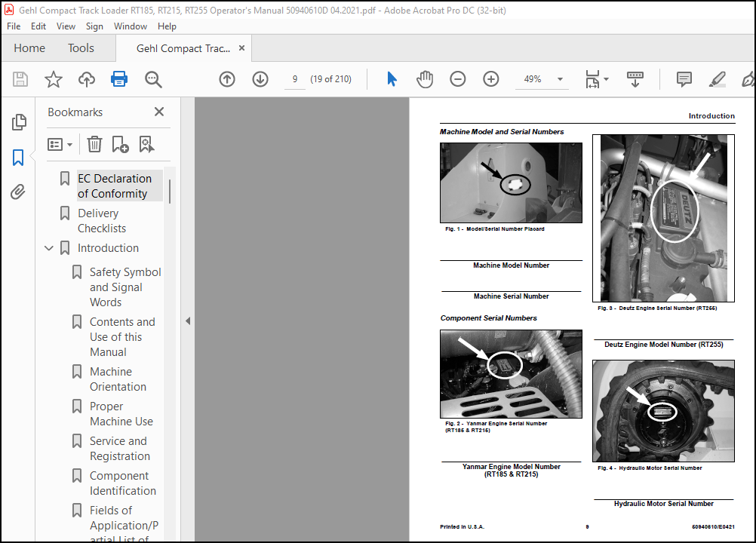Open Component Identification bookmark

point(122,483)
